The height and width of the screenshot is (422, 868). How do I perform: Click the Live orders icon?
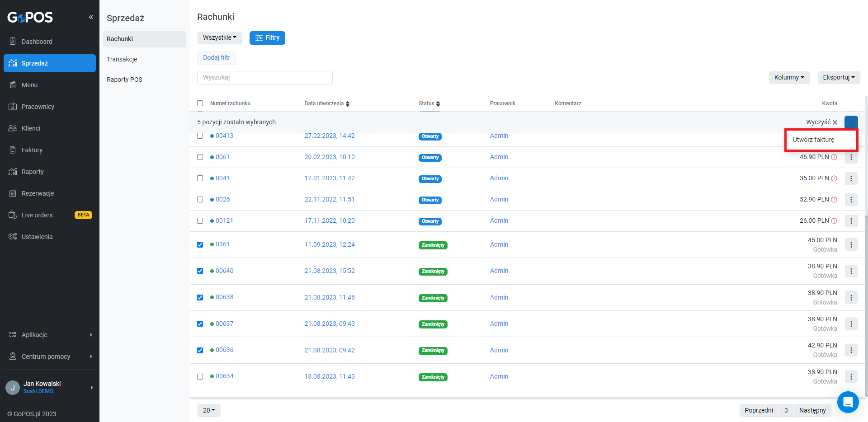(13, 215)
